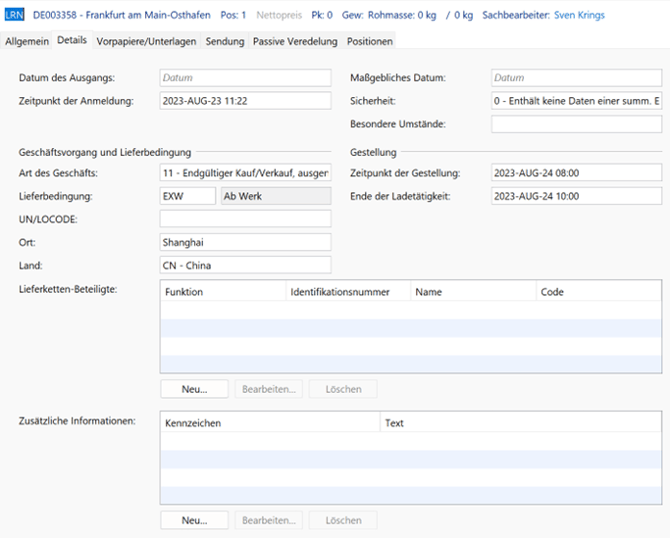The height and width of the screenshot is (538, 670).
Task: Click the Datum des Ausgangs field
Action: (x=245, y=78)
